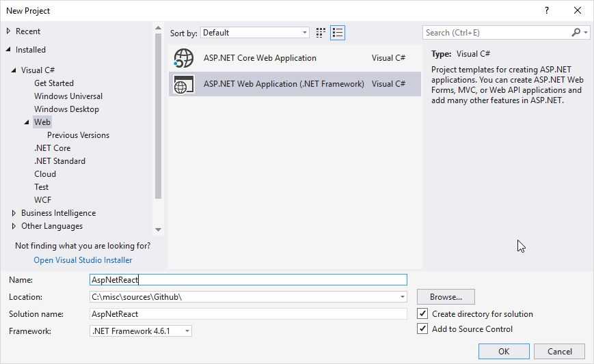The width and height of the screenshot is (594, 364).
Task: Open the Location path dropdown
Action: tap(402, 297)
